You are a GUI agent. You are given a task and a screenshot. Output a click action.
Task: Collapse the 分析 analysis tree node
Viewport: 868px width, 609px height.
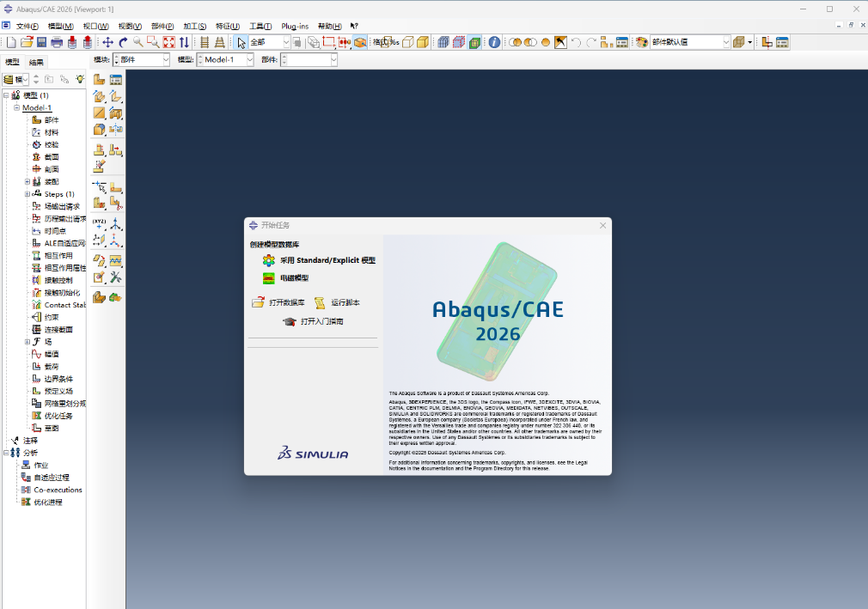pyautogui.click(x=6, y=453)
